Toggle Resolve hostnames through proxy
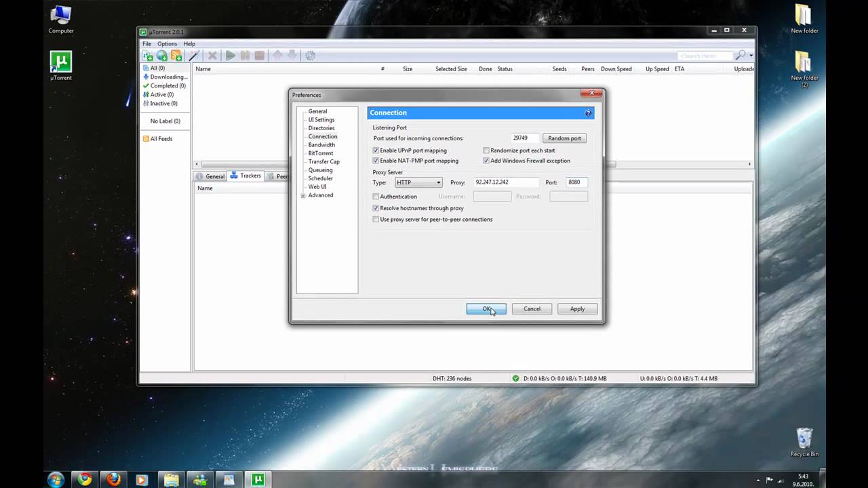The width and height of the screenshot is (868, 488). pyautogui.click(x=376, y=208)
